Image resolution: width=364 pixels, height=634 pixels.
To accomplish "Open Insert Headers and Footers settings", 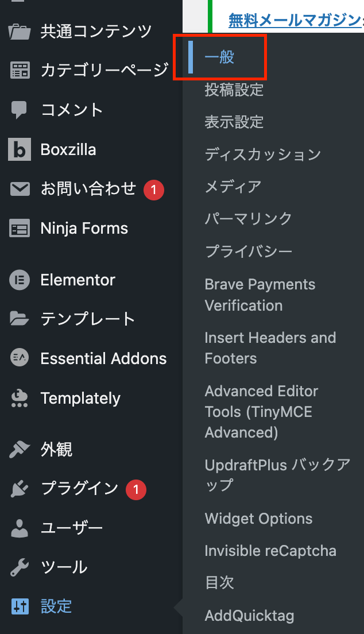I will click(x=270, y=348).
